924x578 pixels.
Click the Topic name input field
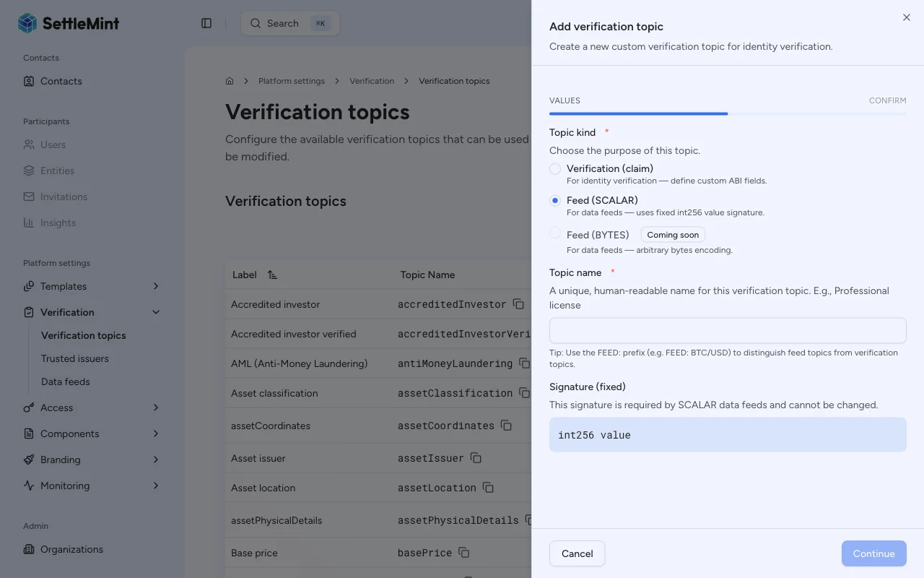click(727, 330)
